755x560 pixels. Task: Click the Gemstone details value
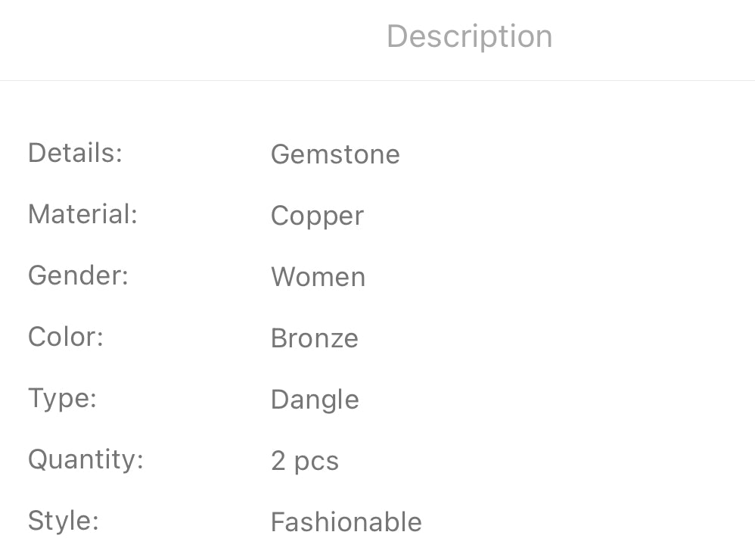(335, 154)
